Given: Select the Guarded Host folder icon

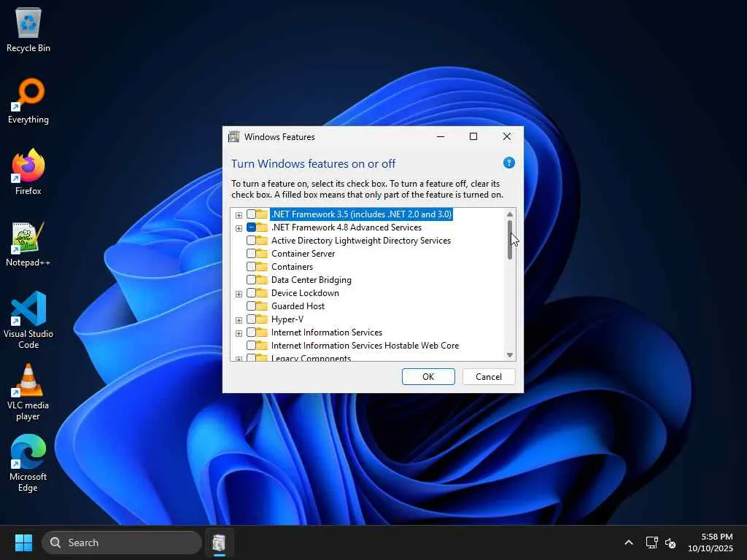Looking at the screenshot, I should 262,306.
